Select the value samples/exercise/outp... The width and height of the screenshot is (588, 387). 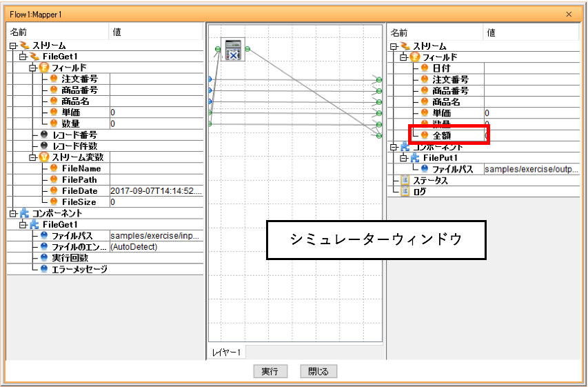click(531, 169)
